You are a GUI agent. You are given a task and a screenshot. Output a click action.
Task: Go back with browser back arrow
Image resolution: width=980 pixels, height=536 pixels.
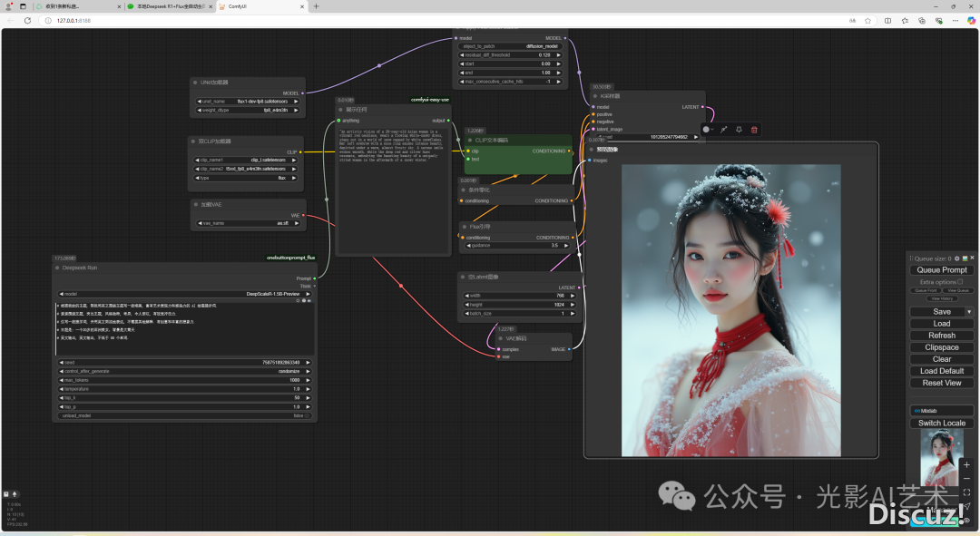(11, 21)
